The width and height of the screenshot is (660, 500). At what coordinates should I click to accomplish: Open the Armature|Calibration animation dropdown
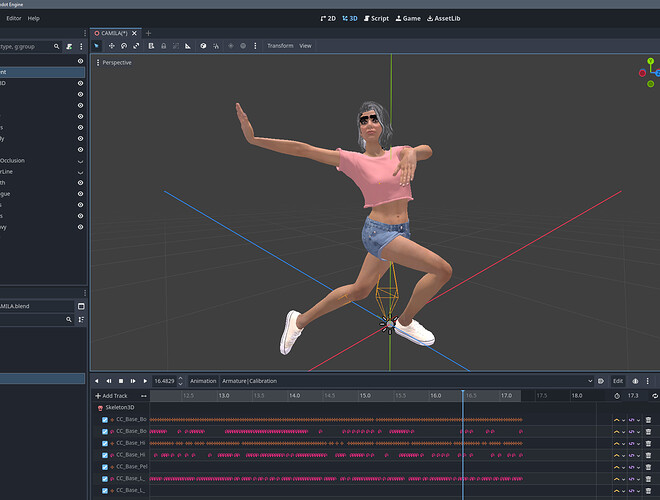point(407,381)
